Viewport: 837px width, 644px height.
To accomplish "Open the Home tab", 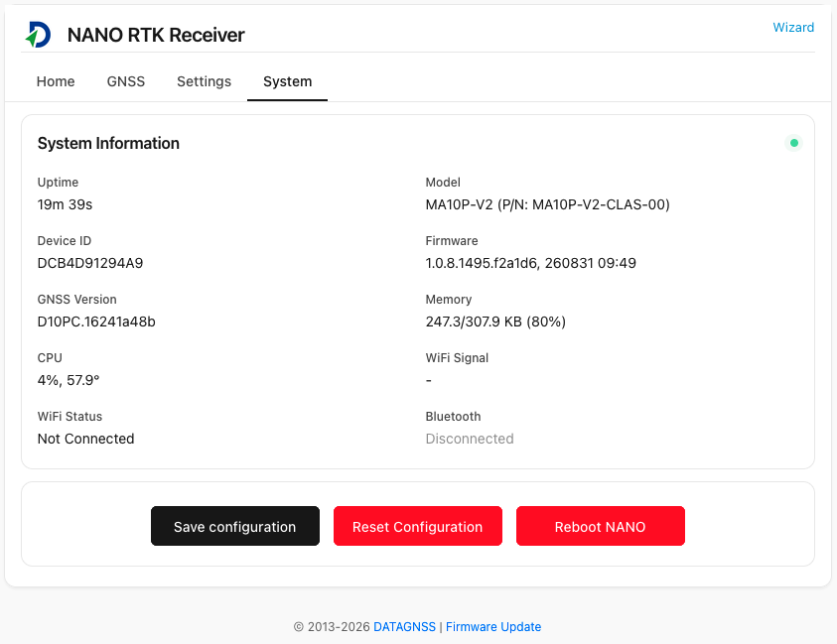I will click(56, 81).
